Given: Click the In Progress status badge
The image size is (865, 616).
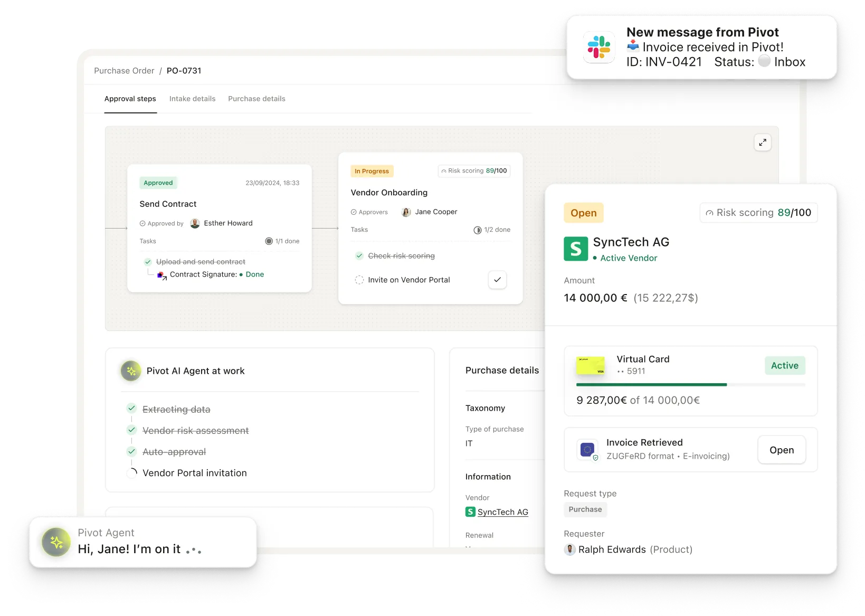Looking at the screenshot, I should [372, 171].
